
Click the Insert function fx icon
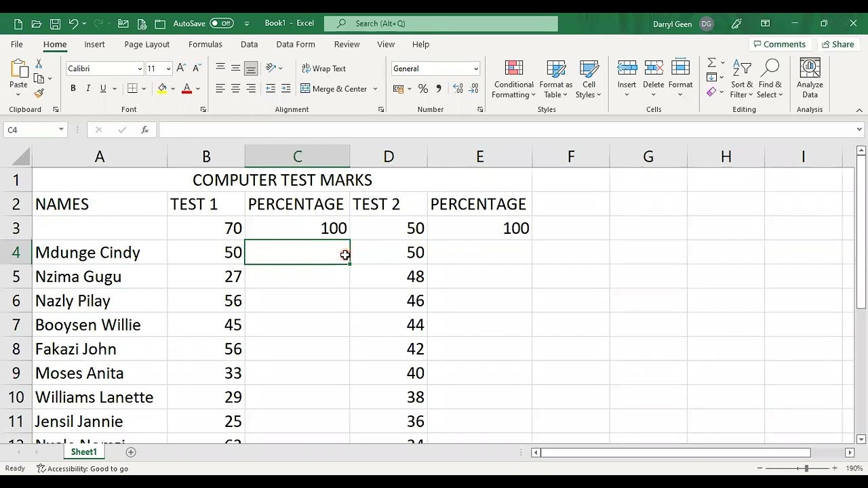coord(144,129)
